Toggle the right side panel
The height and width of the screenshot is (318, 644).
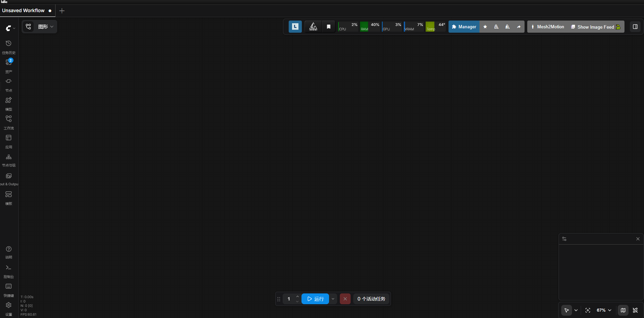coord(635,27)
